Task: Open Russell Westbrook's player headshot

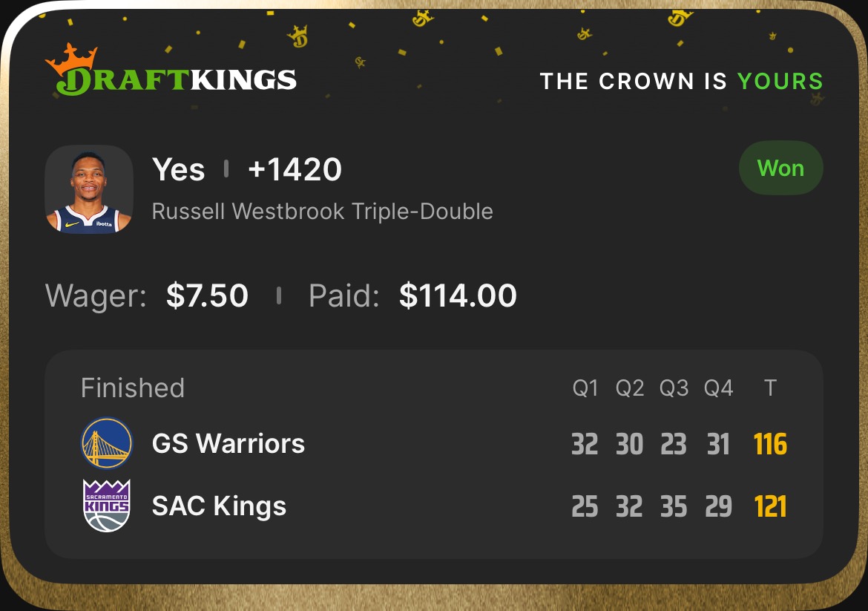Action: point(89,189)
